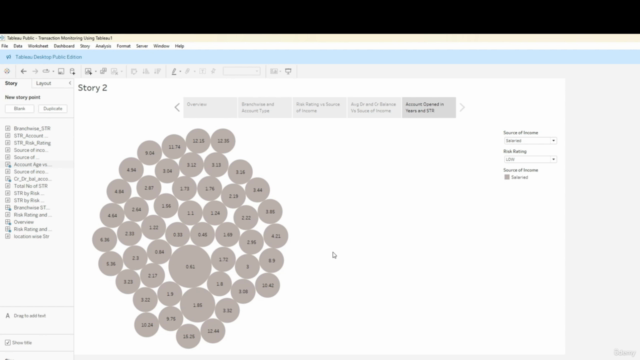640x360 pixels.
Task: Open the Worksheet menu
Action: click(38, 46)
